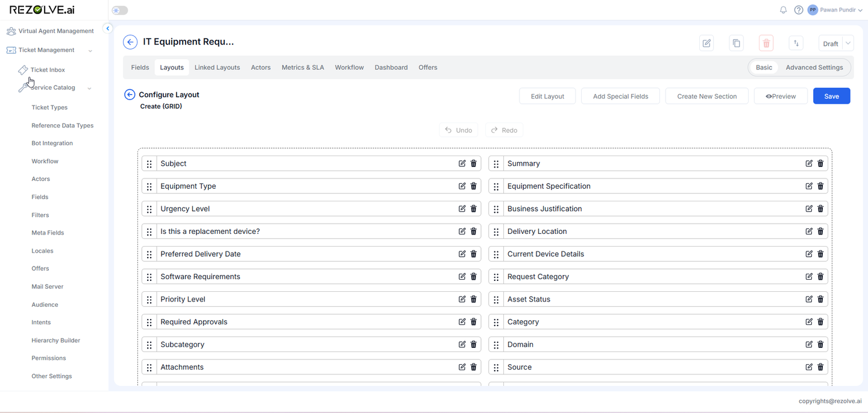Screen dimensions: 868x413
Task: Save the layout configuration
Action: (x=831, y=96)
